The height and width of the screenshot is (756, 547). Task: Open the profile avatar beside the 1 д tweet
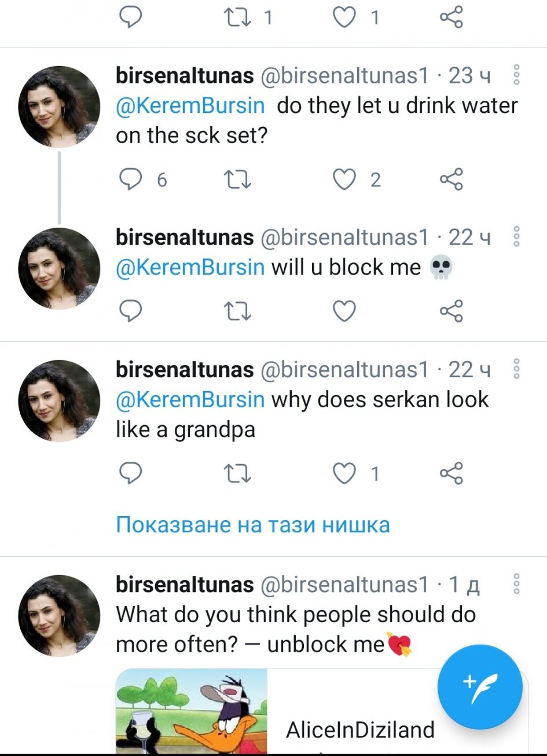pos(60,615)
